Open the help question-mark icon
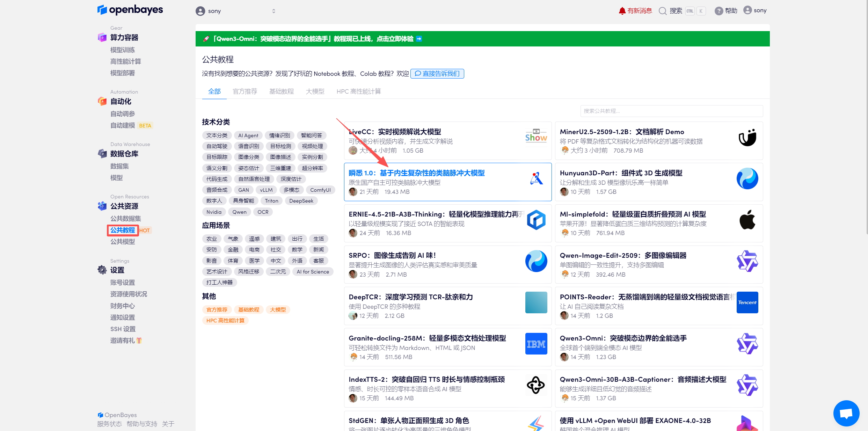This screenshot has height=431, width=868. (719, 11)
